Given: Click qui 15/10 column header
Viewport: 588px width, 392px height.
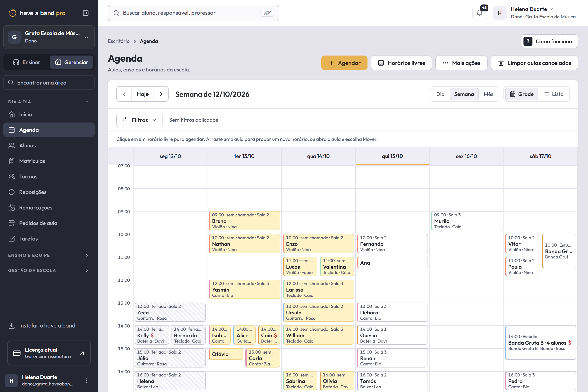Looking at the screenshot, I should coord(392,156).
